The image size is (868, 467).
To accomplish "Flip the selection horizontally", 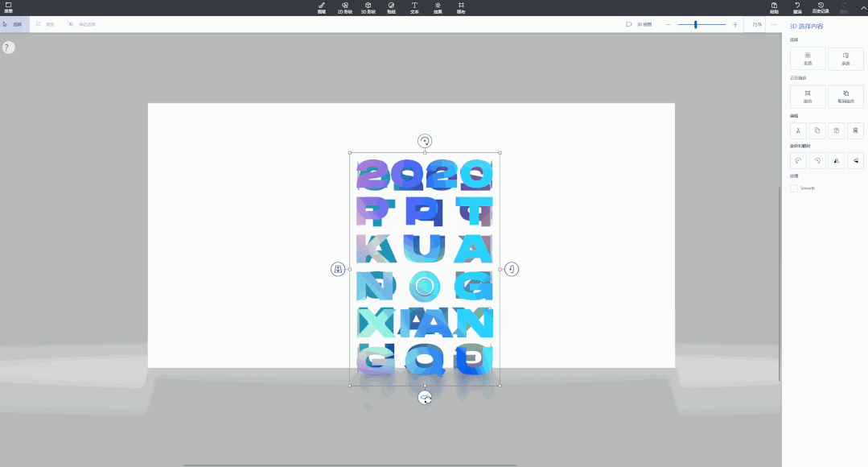I will (836, 160).
